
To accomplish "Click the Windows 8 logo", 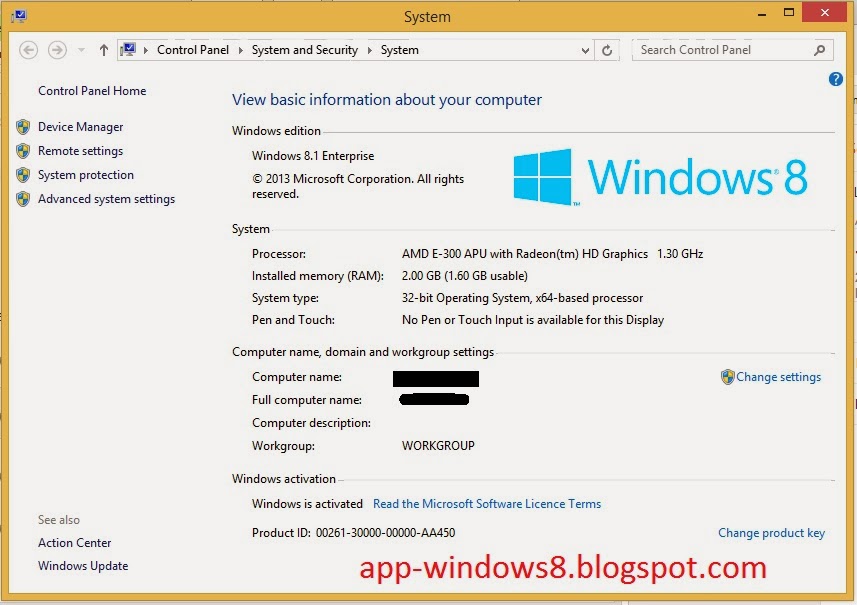I will pyautogui.click(x=660, y=177).
